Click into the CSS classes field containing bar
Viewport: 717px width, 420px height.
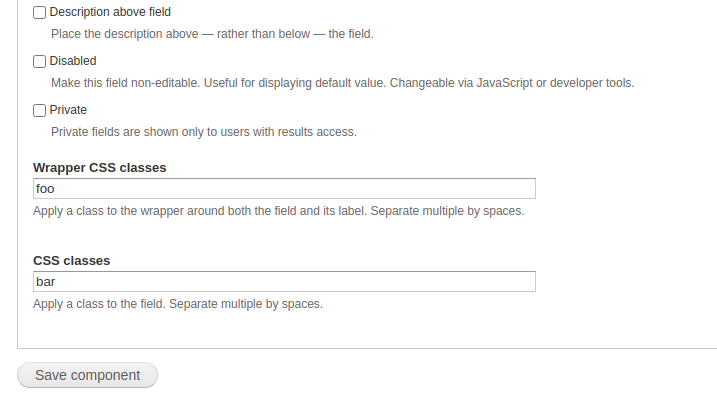[x=284, y=282]
